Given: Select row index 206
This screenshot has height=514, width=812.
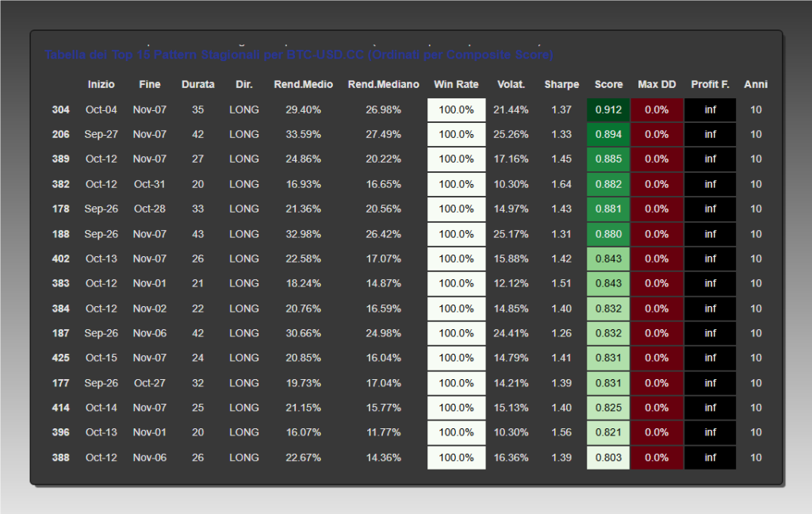Looking at the screenshot, I should (x=60, y=134).
